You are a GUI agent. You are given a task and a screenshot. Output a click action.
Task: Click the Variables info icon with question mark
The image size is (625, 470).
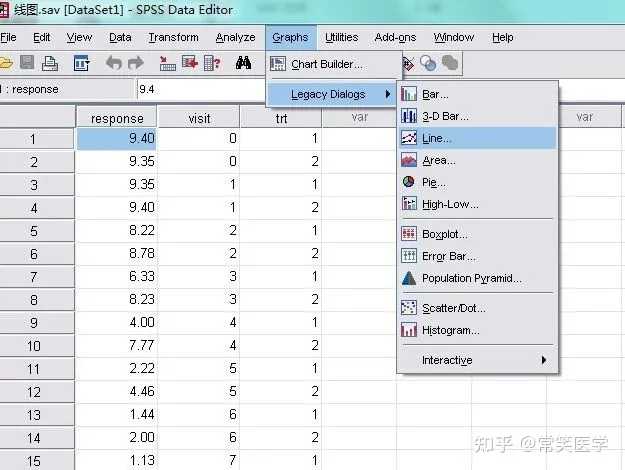pos(212,63)
